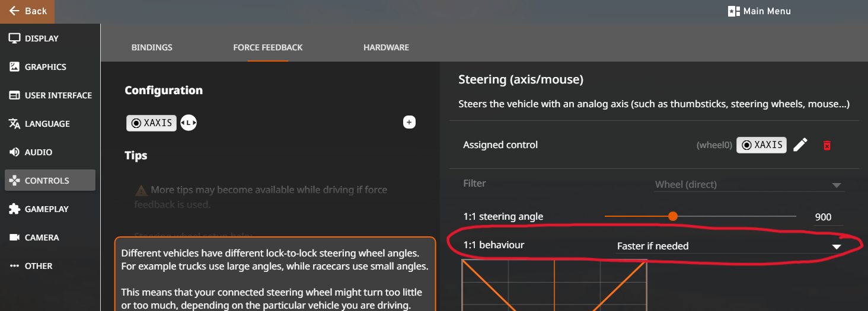Open Camera settings in the sidebar

(x=42, y=238)
